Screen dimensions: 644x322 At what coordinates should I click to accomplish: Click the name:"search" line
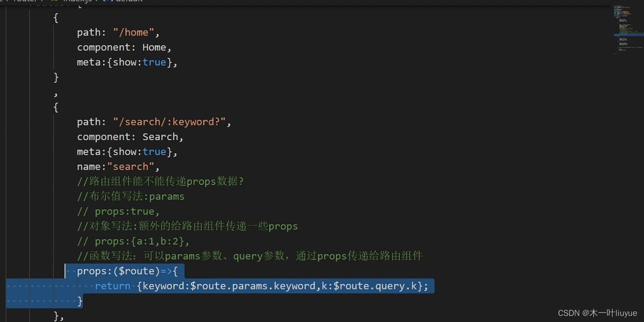point(118,167)
